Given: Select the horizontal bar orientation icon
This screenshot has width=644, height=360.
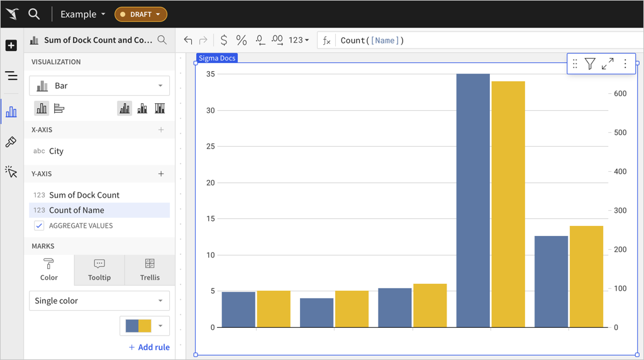Looking at the screenshot, I should [x=59, y=108].
